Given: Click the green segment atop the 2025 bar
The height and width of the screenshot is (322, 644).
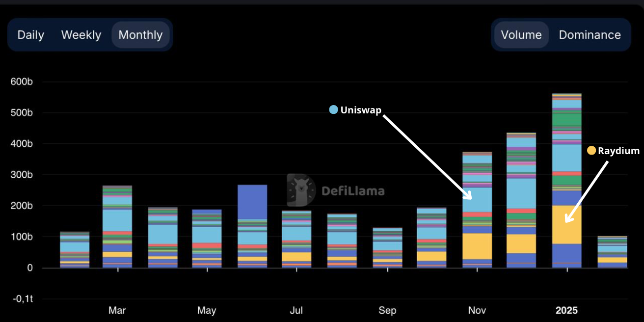Looking at the screenshot, I should [x=567, y=119].
